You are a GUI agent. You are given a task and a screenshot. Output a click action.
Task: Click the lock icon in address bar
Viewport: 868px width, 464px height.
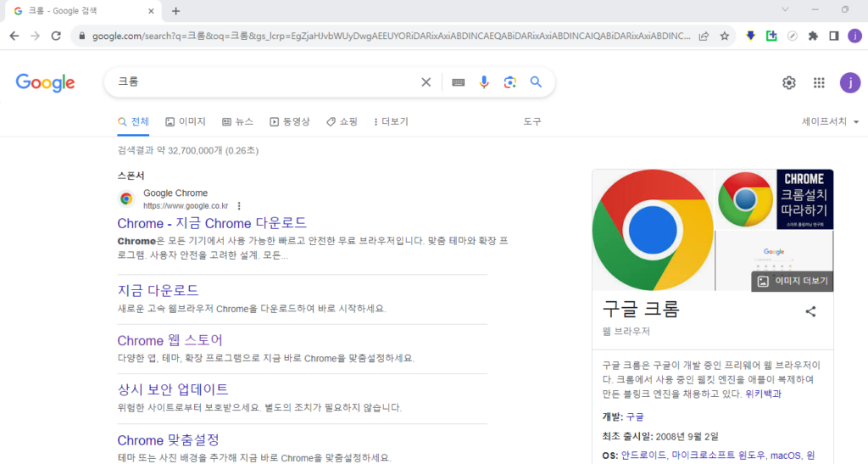point(82,36)
